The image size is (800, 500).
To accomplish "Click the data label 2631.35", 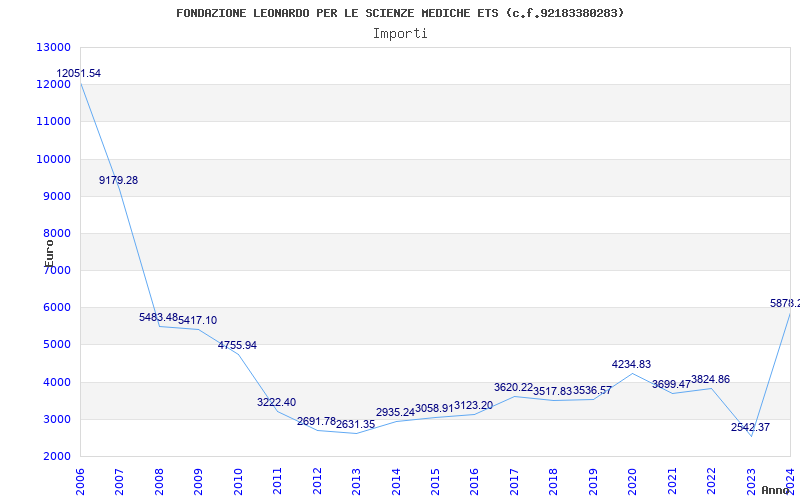I will coord(356,424).
